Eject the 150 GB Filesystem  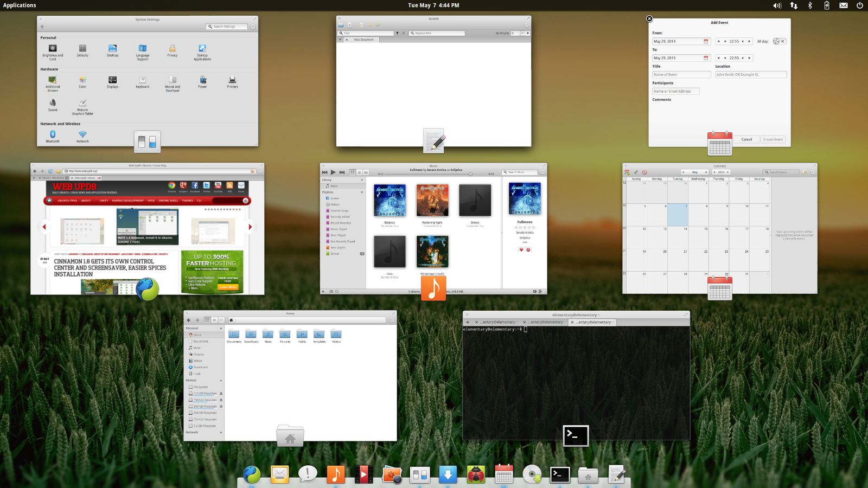221,400
